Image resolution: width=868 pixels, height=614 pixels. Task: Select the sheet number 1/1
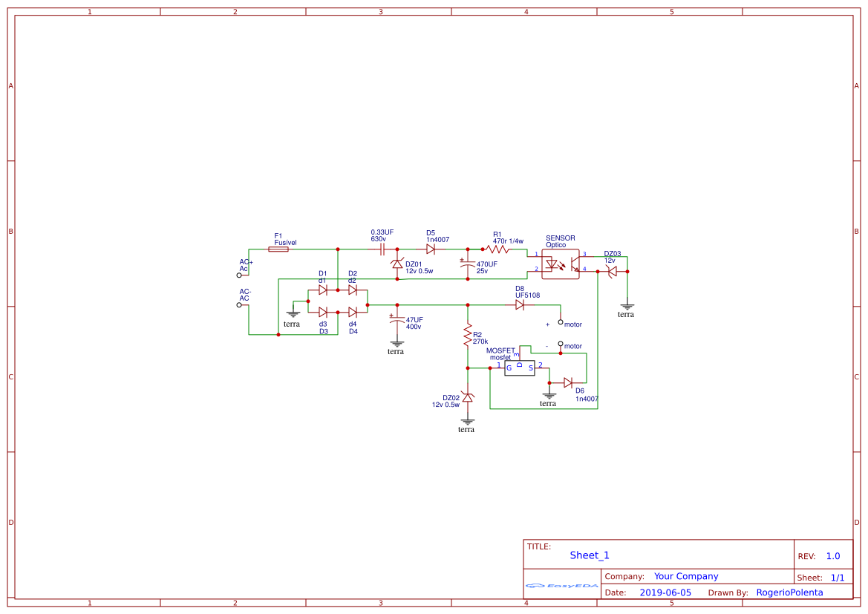click(x=838, y=578)
